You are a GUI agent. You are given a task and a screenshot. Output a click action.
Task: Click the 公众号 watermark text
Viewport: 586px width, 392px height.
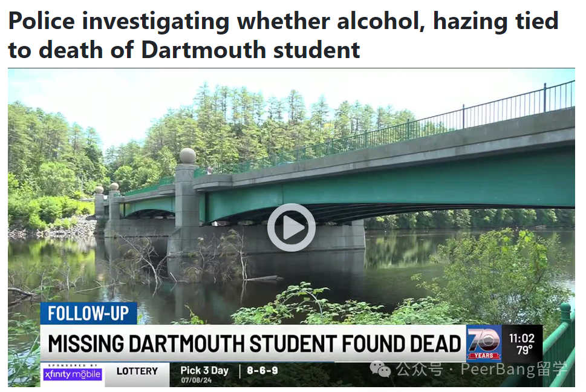coord(420,369)
